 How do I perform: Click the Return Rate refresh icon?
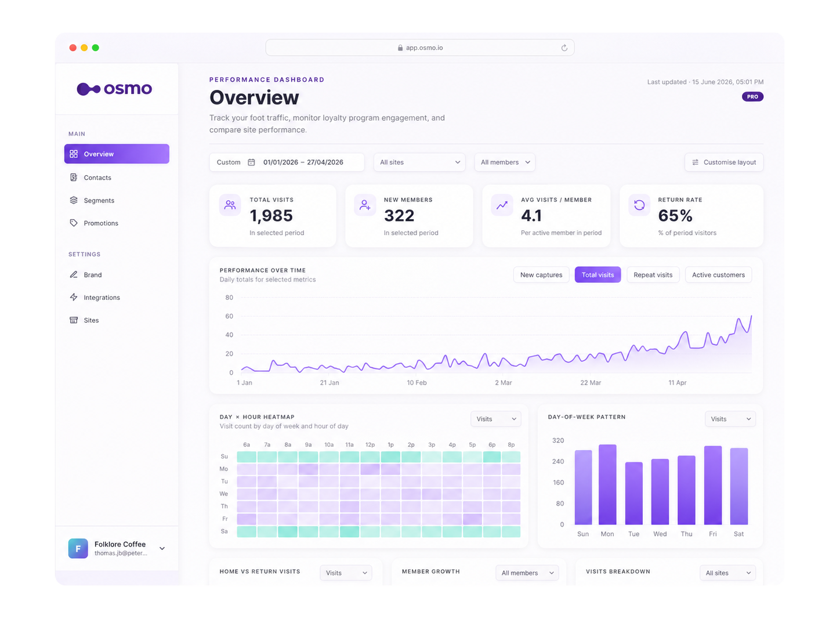639,205
